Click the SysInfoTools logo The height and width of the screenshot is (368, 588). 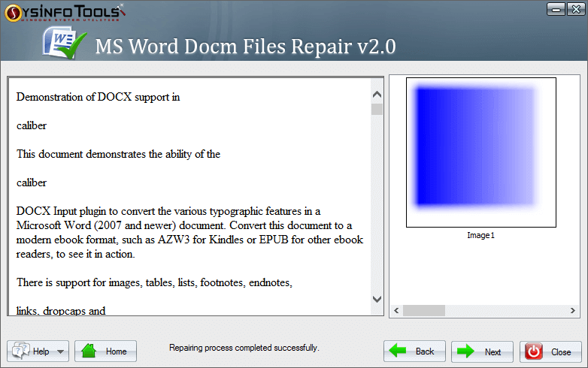point(65,13)
